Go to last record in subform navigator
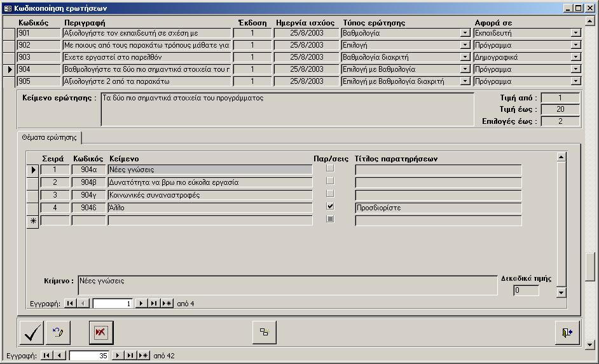This screenshot has width=599, height=364. (x=154, y=304)
